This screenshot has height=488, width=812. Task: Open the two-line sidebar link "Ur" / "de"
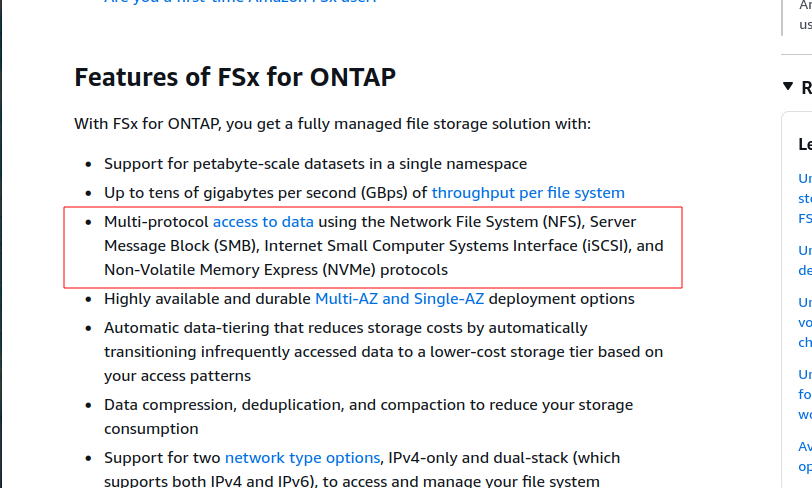805,260
